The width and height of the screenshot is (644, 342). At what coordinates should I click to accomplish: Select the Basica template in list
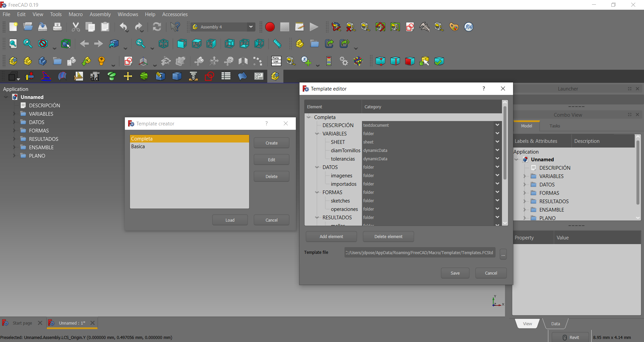click(189, 147)
